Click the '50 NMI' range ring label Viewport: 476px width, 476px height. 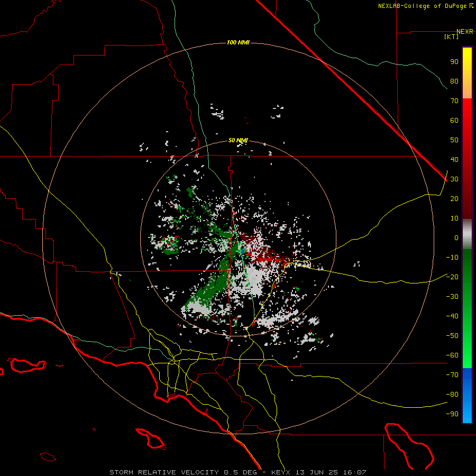pyautogui.click(x=238, y=140)
